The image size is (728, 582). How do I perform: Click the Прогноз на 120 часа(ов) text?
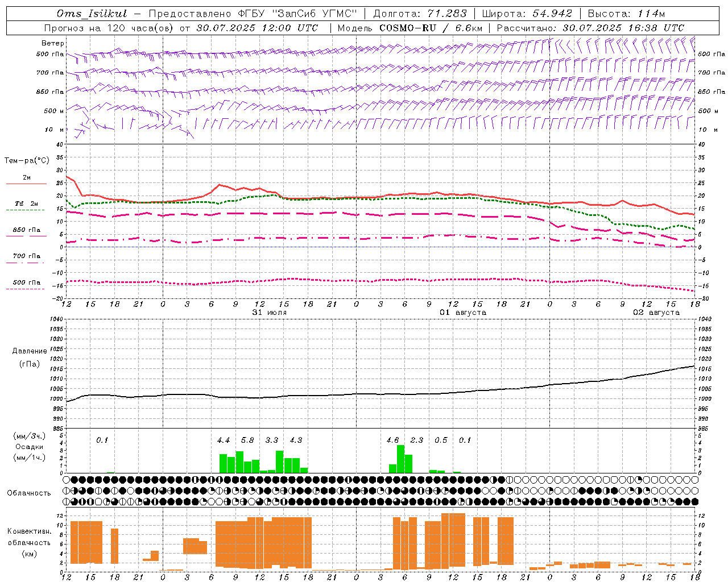(109, 28)
